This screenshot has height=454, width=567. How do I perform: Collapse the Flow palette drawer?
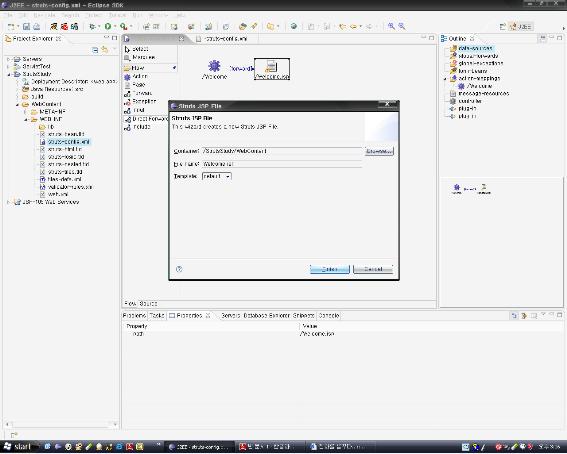click(150, 68)
